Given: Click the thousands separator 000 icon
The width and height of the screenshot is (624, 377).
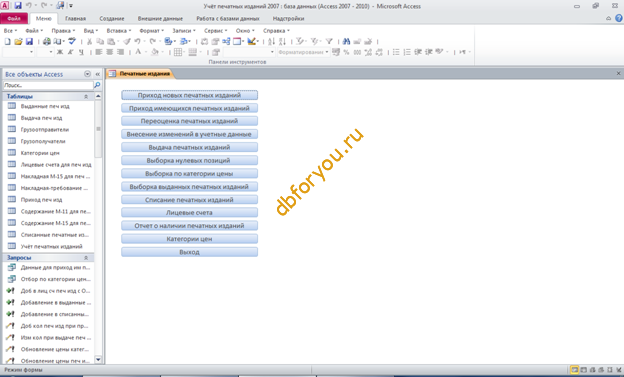Looking at the screenshot, I should [357, 52].
